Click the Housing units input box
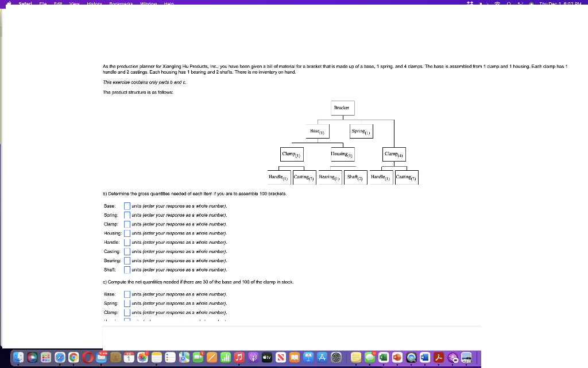 [127, 233]
